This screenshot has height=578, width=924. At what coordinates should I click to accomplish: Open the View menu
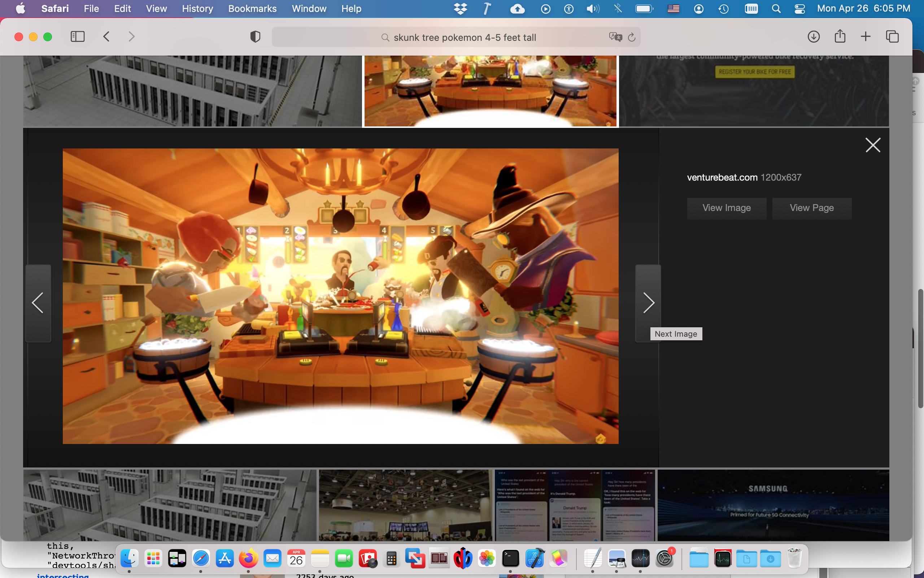156,8
